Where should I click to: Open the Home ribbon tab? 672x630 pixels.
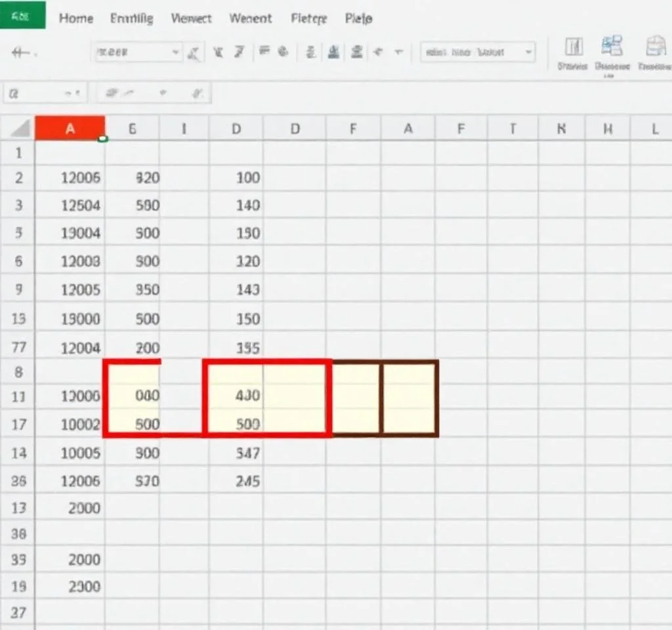point(75,18)
